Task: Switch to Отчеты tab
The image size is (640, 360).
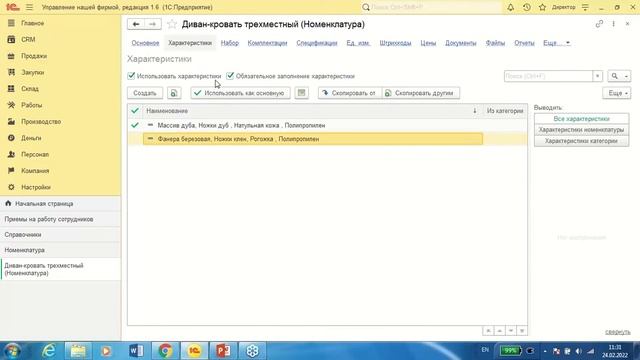Action: (x=524, y=43)
